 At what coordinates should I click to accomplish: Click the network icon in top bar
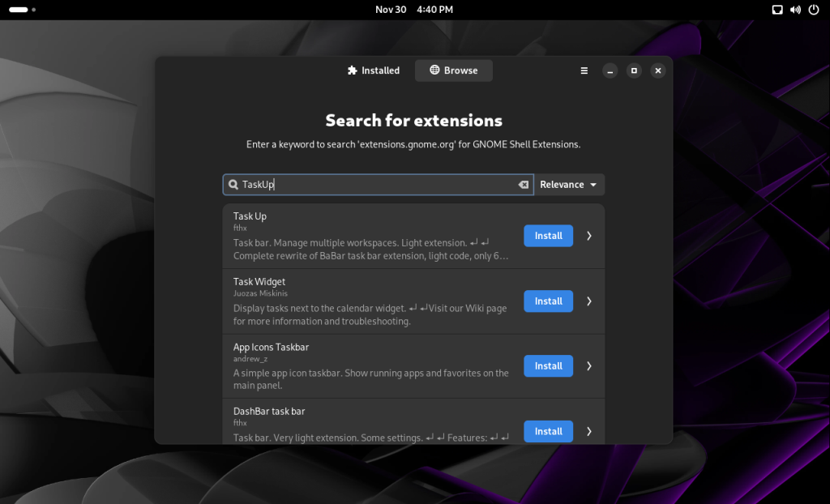tap(777, 10)
